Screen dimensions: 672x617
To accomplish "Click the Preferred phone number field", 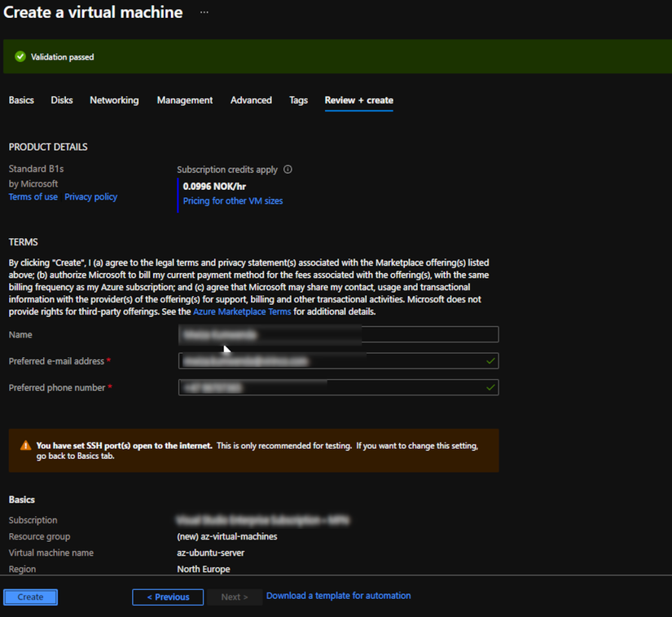I will coord(339,388).
